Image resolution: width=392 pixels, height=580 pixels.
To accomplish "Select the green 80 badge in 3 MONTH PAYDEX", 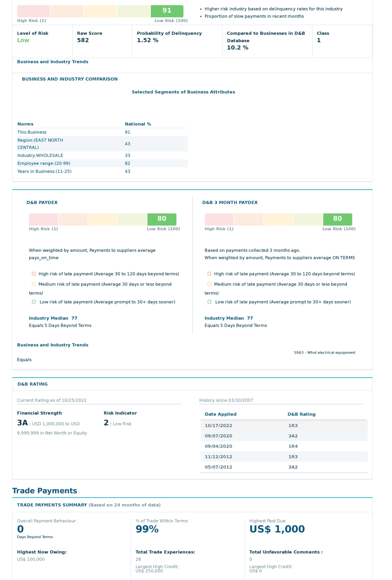I will [337, 219].
